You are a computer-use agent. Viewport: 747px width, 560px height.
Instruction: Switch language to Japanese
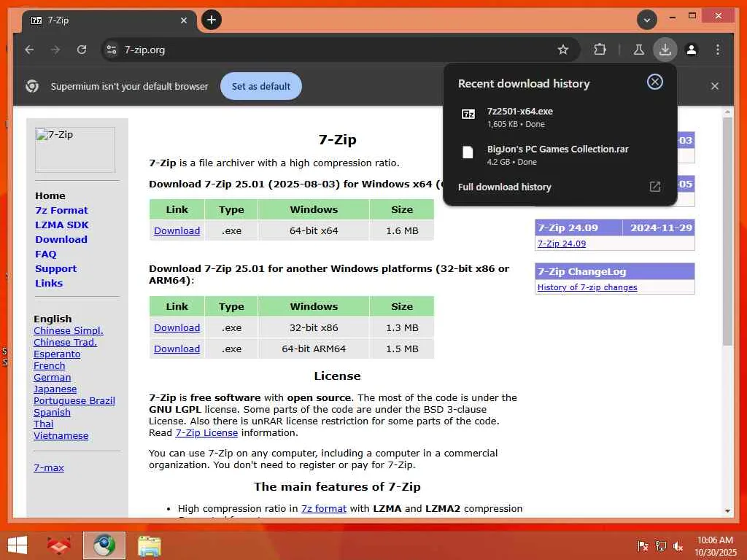point(55,389)
